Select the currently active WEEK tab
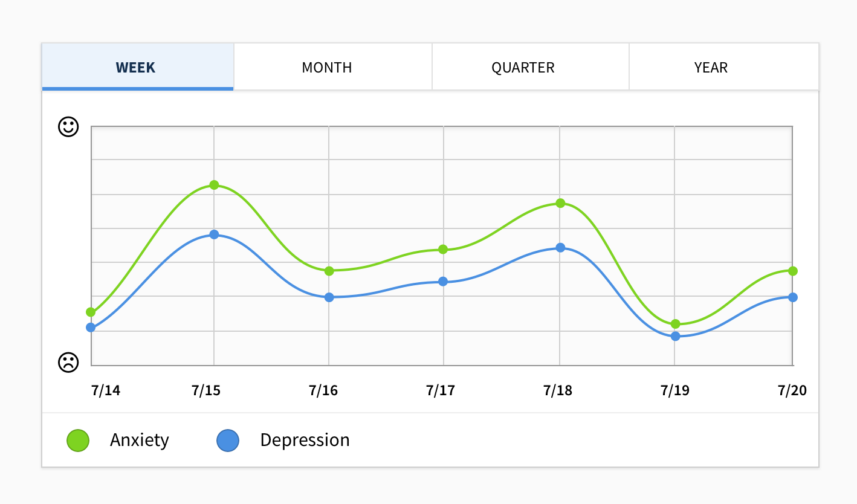Screen dimensions: 857x504 [x=135, y=67]
